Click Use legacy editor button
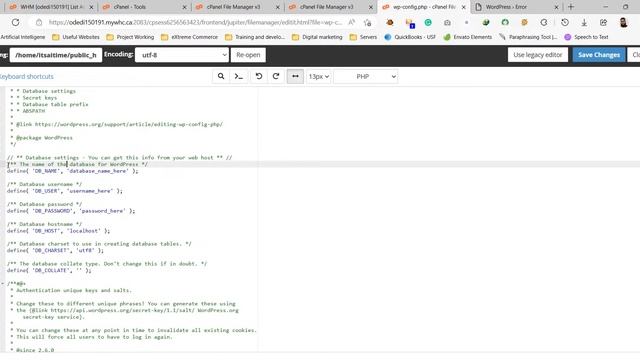 point(538,55)
